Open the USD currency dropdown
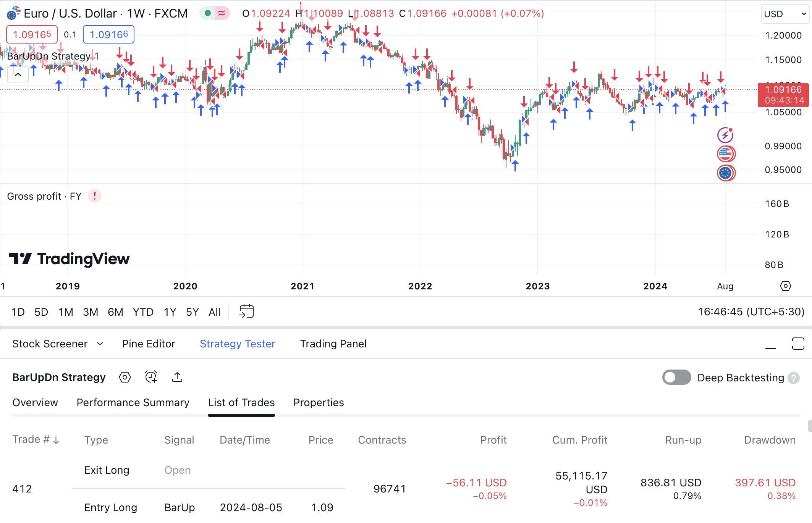Image resolution: width=812 pixels, height=523 pixels. point(785,14)
